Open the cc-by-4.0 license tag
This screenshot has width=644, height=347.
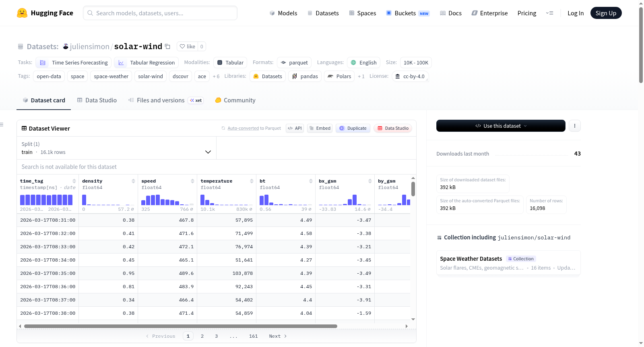pyautogui.click(x=410, y=76)
